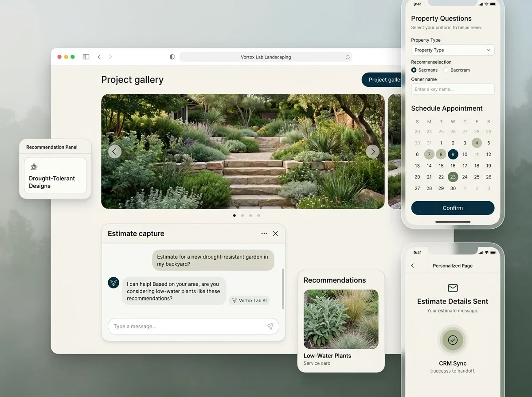Click the plant icon in Recommendation Panel

(x=34, y=167)
